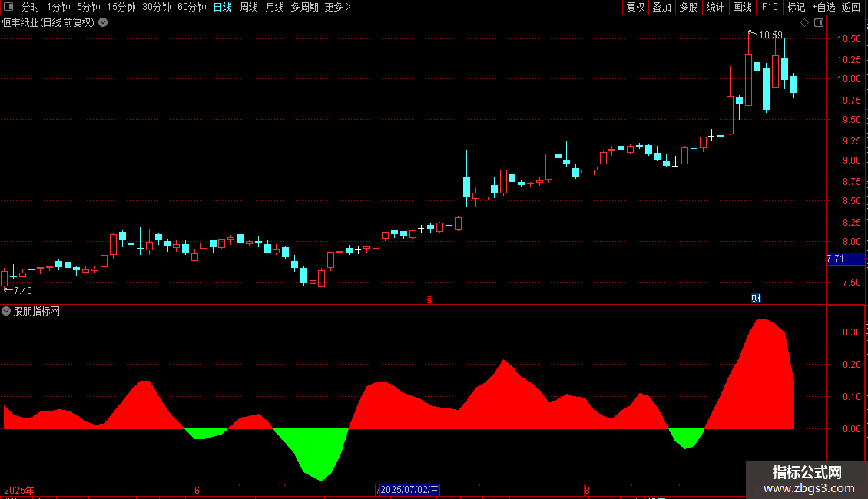Viewport: 868px width, 499px height.
Task: Toggle the right side panel icon
Action: coord(819,23)
